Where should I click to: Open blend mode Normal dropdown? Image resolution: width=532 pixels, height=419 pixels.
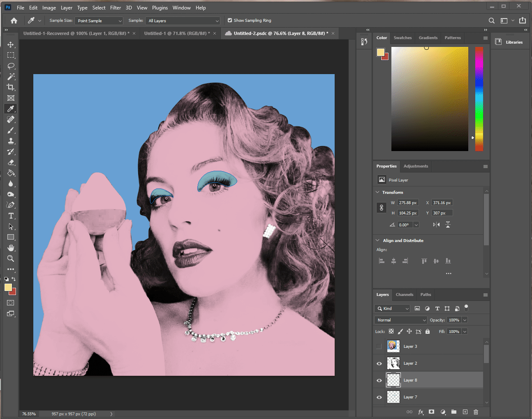pyautogui.click(x=401, y=320)
